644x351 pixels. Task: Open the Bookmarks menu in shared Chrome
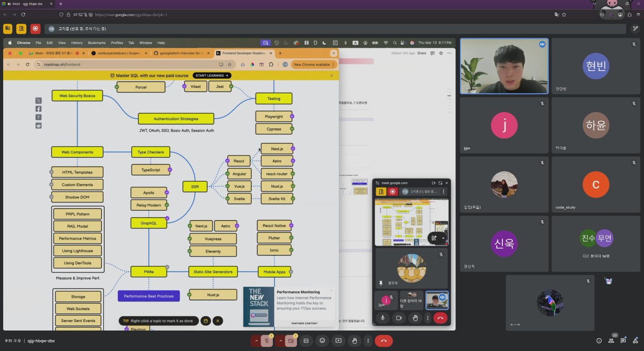pos(97,43)
